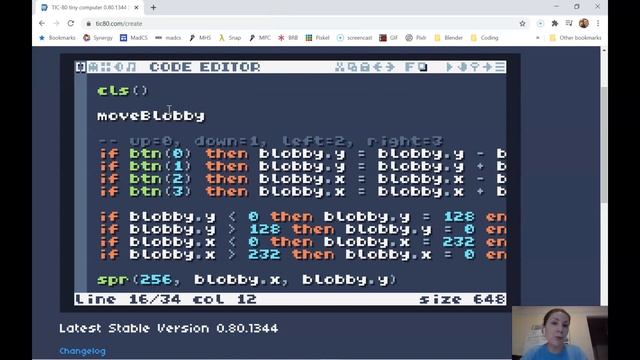640x360 pixels.
Task: Open the code outline list icon
Action: [x=500, y=67]
